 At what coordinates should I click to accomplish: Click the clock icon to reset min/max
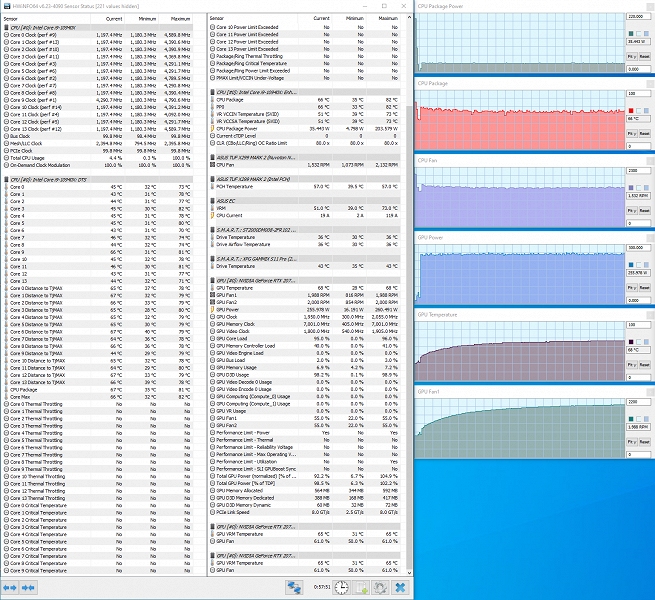tap(341, 587)
